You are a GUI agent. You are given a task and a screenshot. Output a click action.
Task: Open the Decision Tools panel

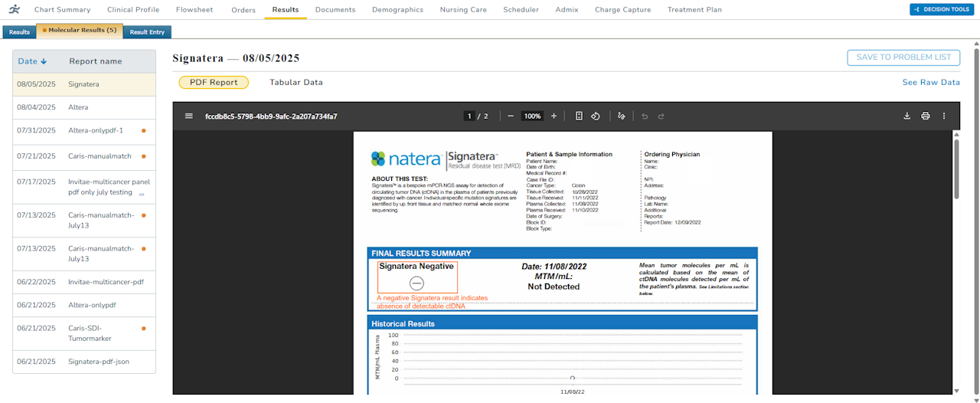point(941,9)
